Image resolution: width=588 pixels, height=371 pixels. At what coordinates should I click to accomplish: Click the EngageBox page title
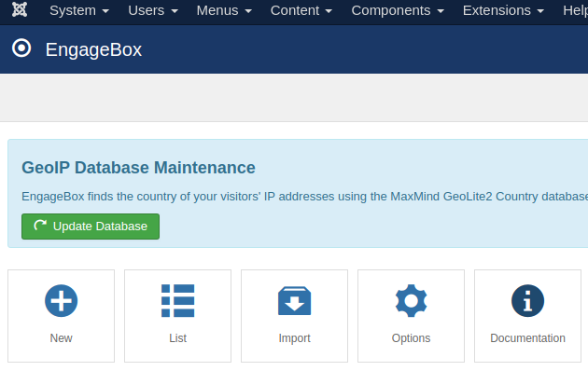pyautogui.click(x=93, y=49)
